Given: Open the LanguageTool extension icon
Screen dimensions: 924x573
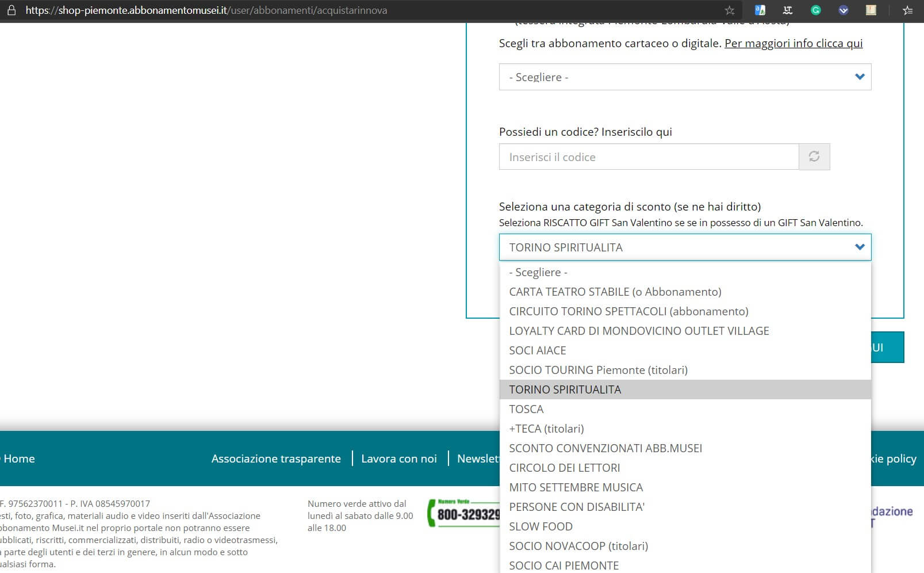Looking at the screenshot, I should 788,10.
